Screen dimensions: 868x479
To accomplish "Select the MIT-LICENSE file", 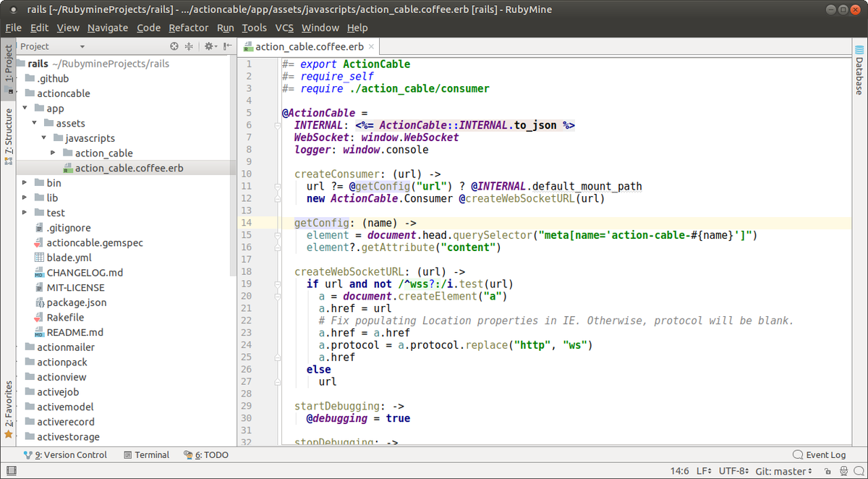I will [69, 288].
